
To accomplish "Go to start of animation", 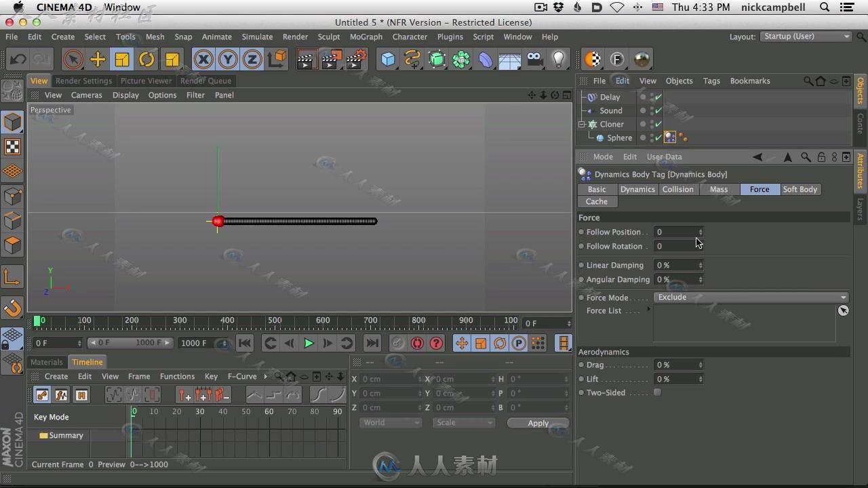I will click(245, 343).
